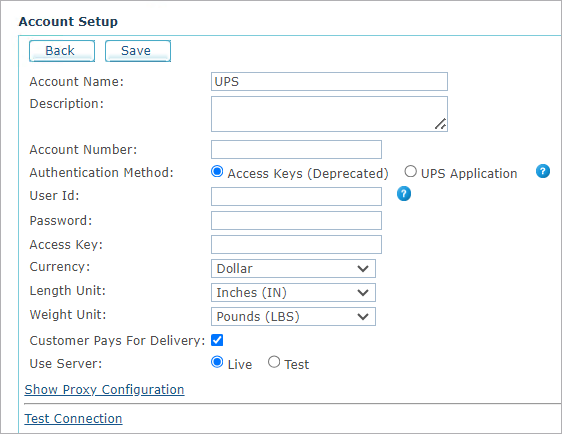
Task: Select Access Keys (Deprecated) radio button
Action: point(217,172)
